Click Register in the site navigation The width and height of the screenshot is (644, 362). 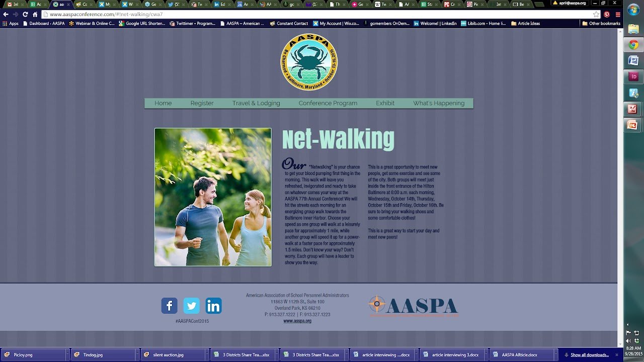(202, 103)
